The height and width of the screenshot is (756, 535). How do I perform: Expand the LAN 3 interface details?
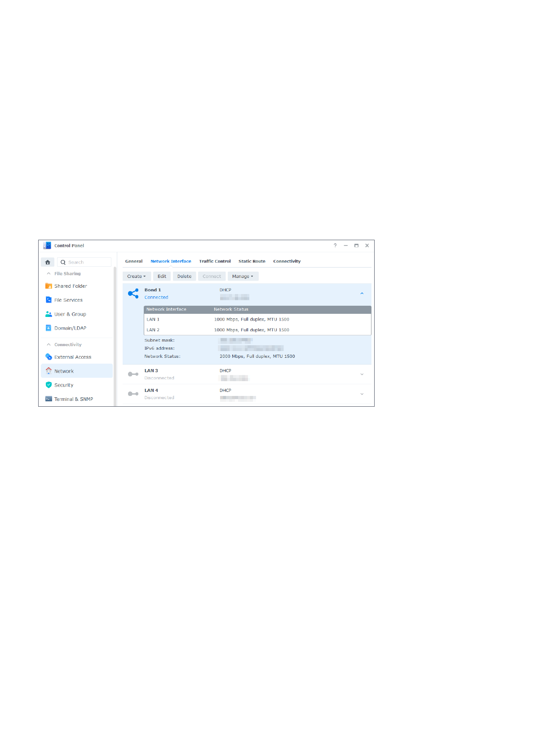(x=362, y=374)
